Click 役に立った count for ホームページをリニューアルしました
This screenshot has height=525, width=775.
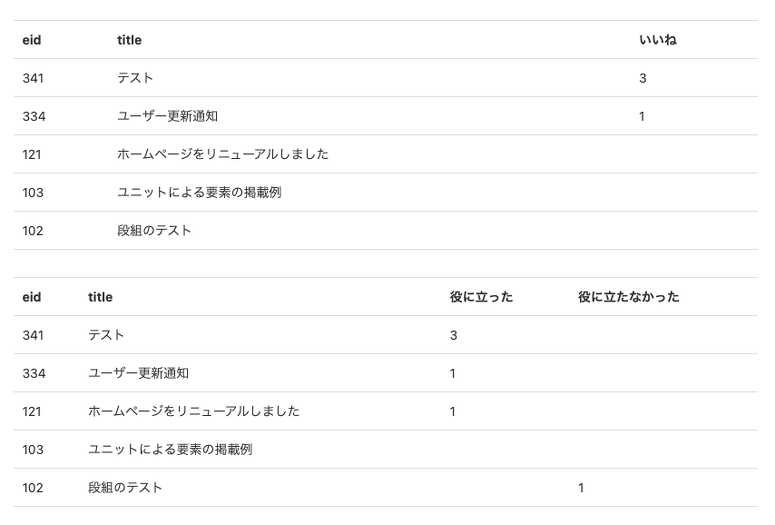[453, 411]
